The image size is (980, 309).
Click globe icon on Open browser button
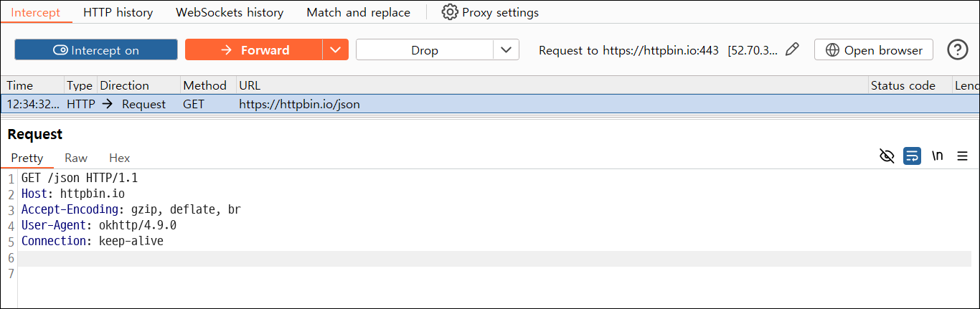(x=833, y=50)
